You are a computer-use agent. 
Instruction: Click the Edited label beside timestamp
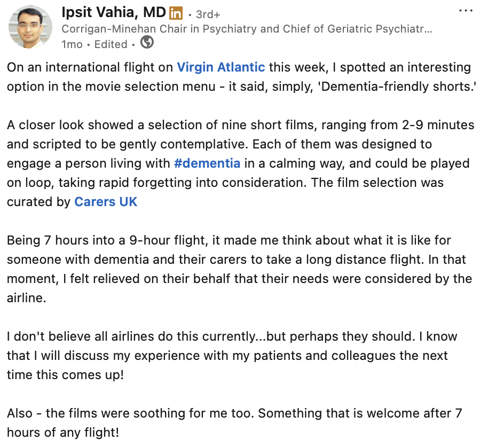coord(111,44)
